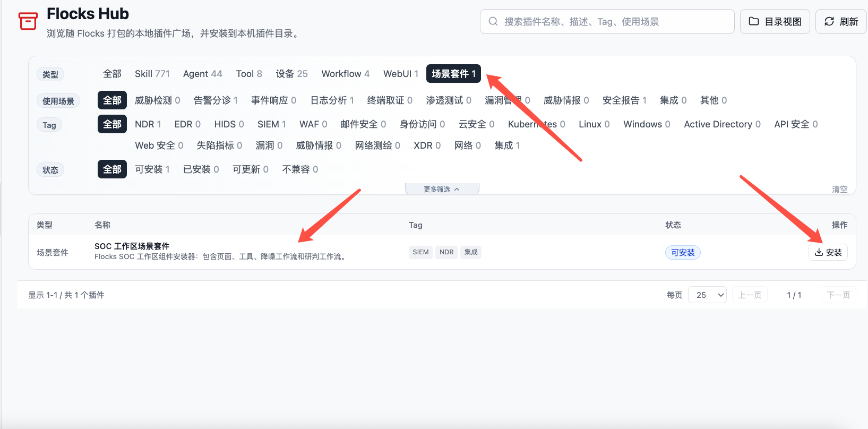
Task: Filter by Linux tag
Action: point(594,124)
